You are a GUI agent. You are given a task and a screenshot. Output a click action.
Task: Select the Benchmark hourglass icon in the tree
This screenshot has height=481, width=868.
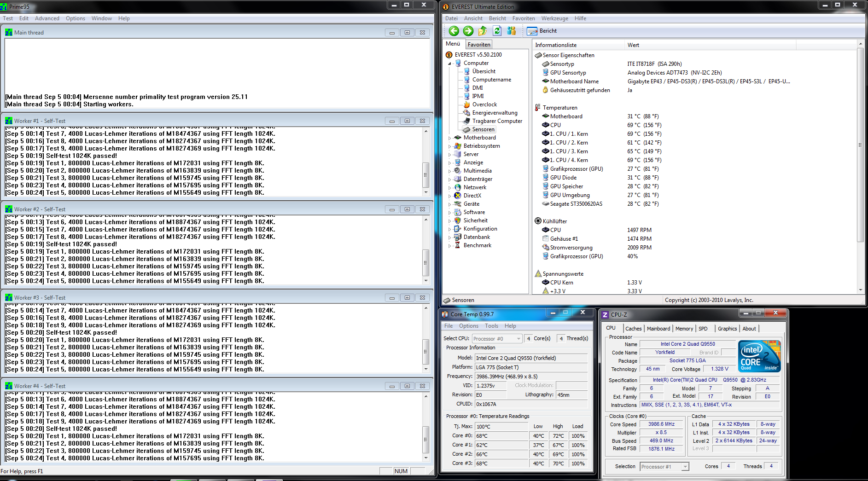point(458,245)
